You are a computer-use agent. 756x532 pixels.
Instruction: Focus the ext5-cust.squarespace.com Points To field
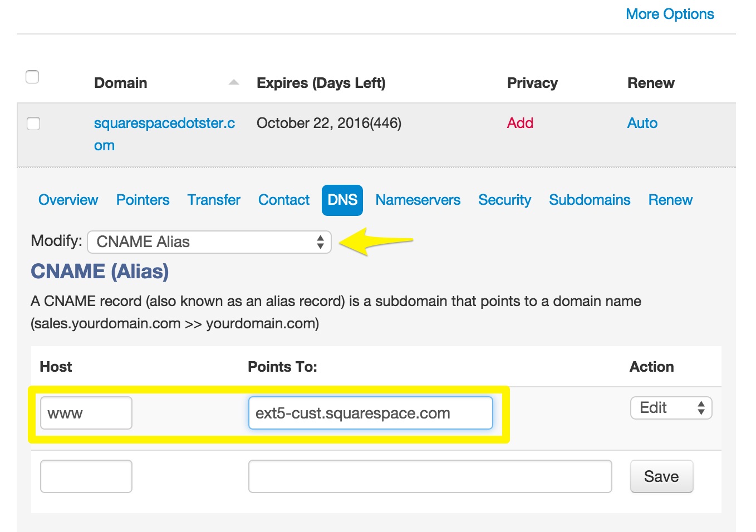pyautogui.click(x=370, y=413)
